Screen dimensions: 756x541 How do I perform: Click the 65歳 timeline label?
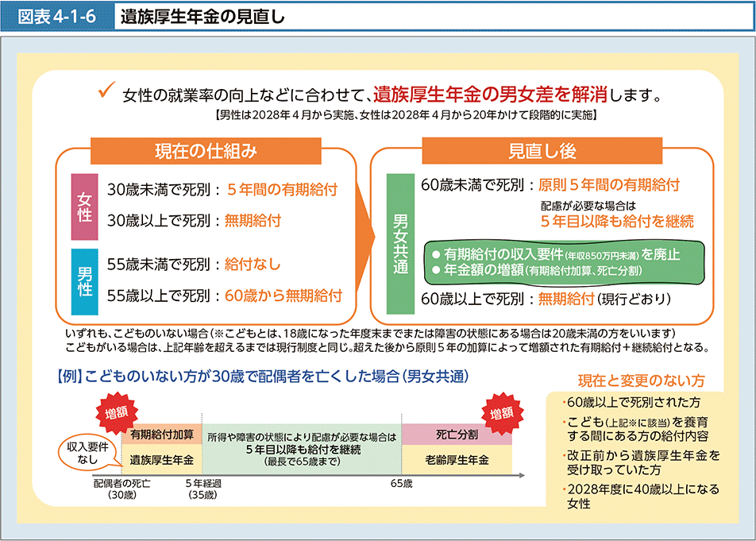pos(401,484)
